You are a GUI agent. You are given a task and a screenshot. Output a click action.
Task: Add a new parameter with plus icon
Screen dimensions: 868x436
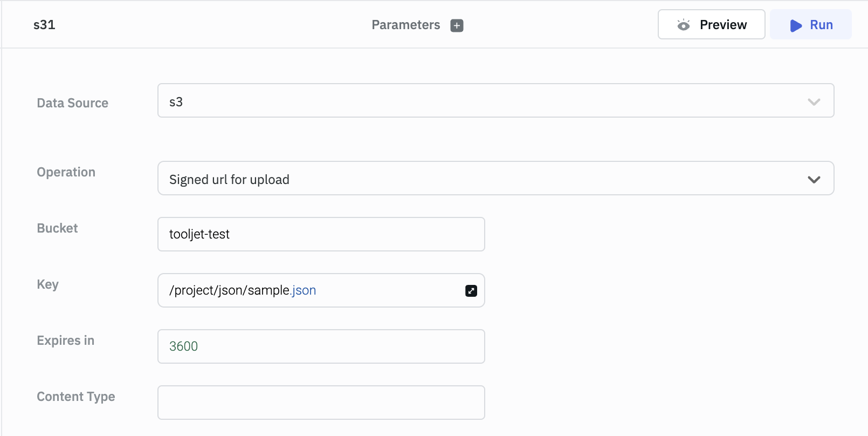pyautogui.click(x=457, y=25)
